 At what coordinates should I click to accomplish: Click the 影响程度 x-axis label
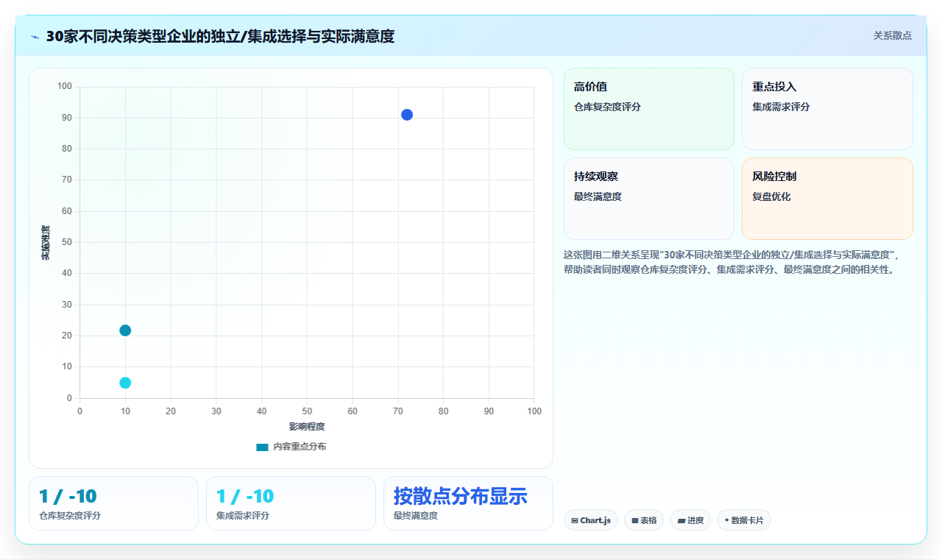tap(307, 426)
